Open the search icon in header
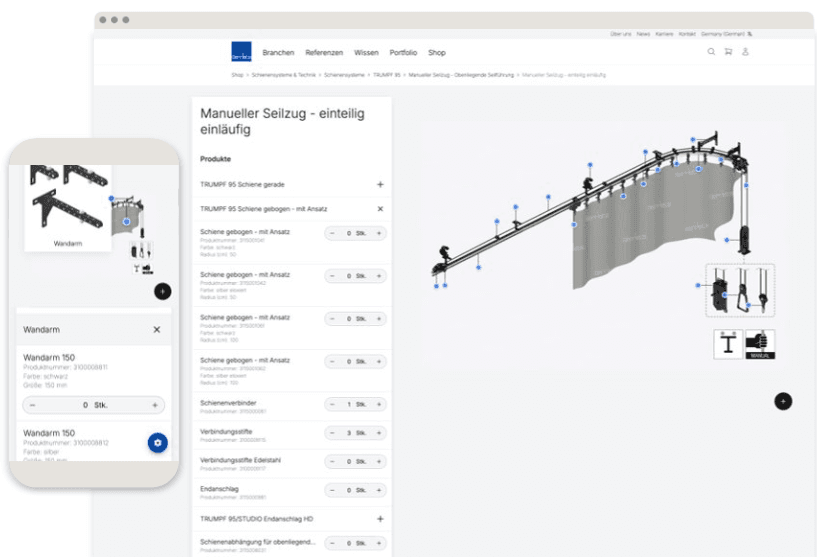 pyautogui.click(x=711, y=52)
